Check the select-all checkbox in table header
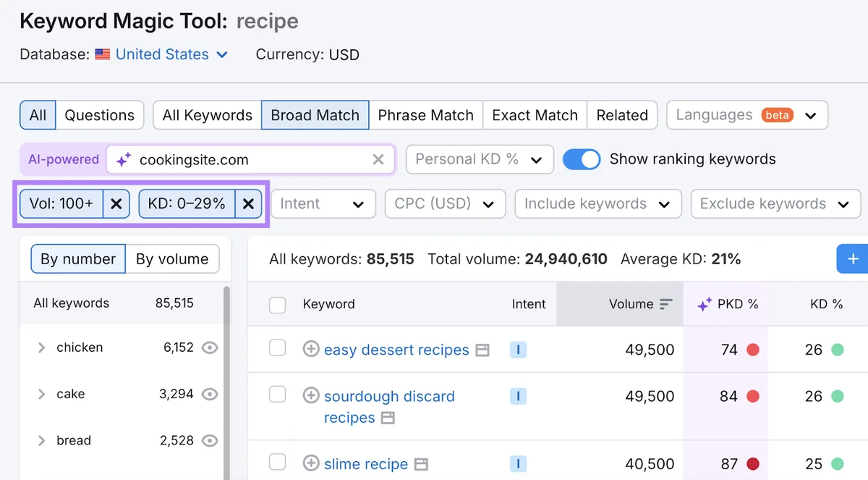Image resolution: width=868 pixels, height=480 pixels. pos(277,305)
